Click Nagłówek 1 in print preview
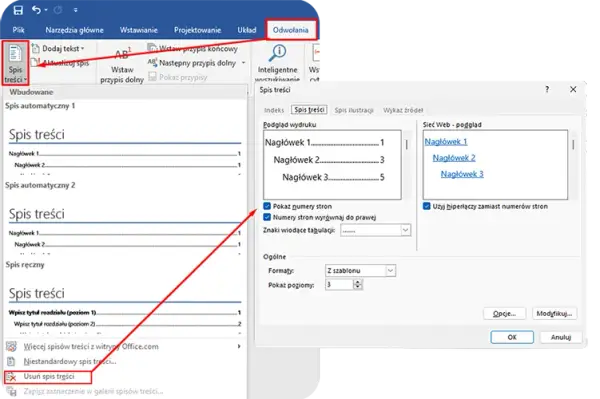This screenshot has height=399, width=600. [x=324, y=143]
